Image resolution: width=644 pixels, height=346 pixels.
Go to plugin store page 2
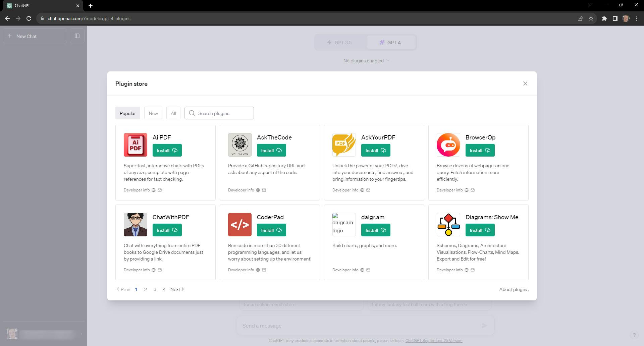pos(146,289)
